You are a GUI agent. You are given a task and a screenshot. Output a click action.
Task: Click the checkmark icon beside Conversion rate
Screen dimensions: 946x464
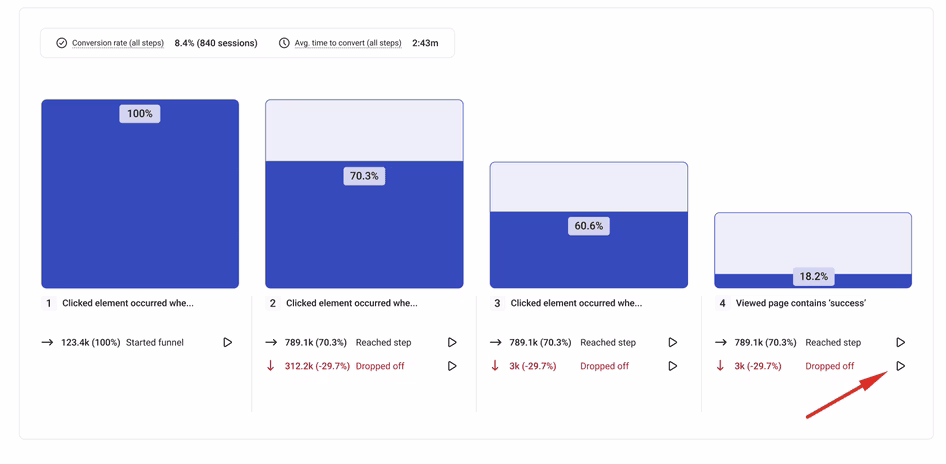tap(62, 43)
